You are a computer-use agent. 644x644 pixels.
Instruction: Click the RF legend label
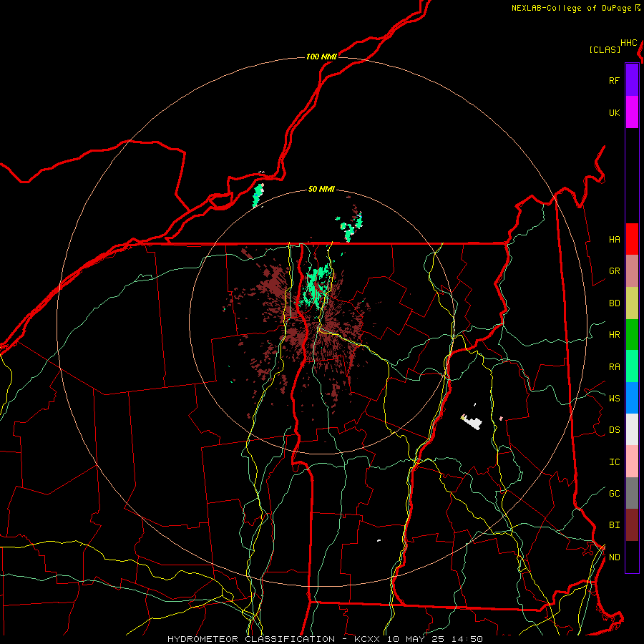(x=614, y=80)
